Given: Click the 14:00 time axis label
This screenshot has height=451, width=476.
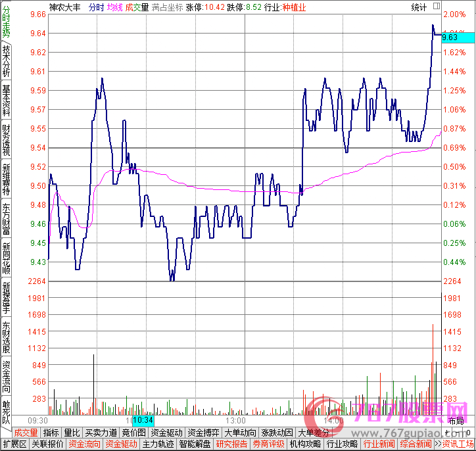Looking at the screenshot, I should tap(333, 421).
